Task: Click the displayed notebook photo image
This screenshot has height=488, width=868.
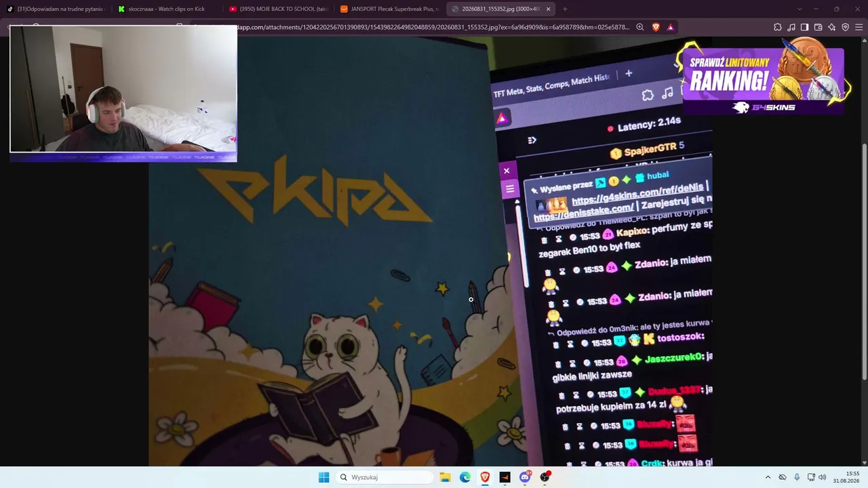Action: click(431, 251)
